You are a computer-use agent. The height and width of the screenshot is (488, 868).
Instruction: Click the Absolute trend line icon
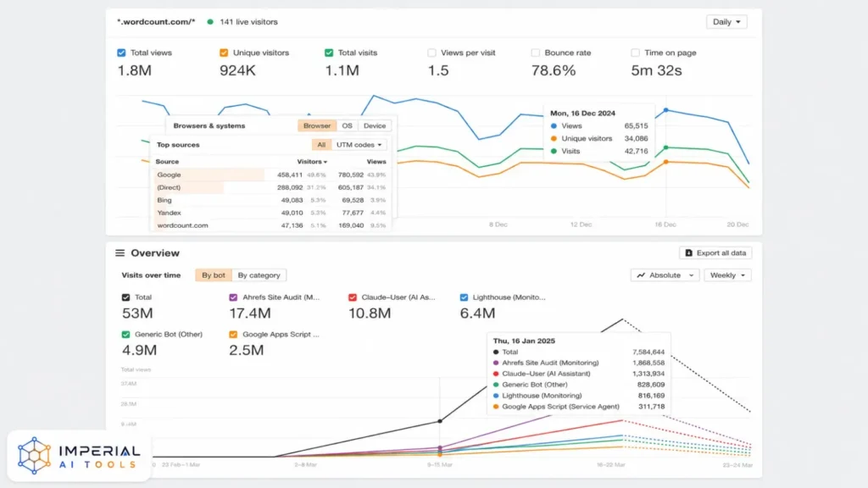tap(641, 275)
